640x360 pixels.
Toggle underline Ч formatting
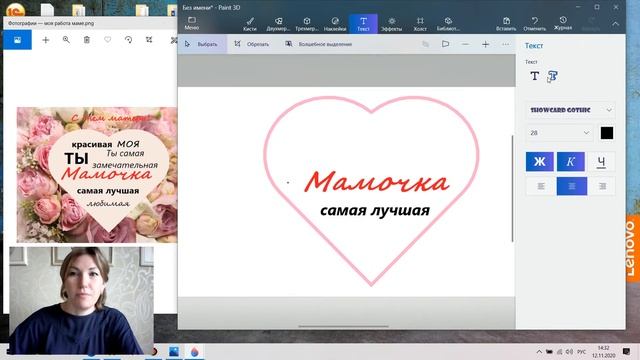tap(601, 162)
